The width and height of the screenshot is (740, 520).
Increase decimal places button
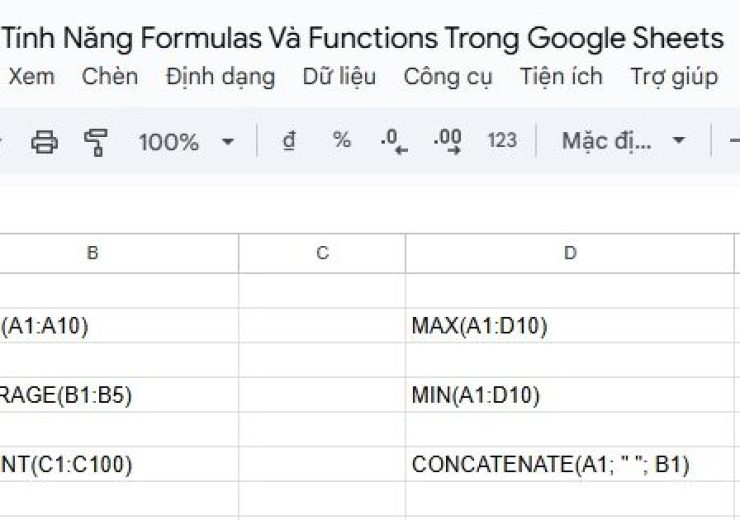[447, 141]
